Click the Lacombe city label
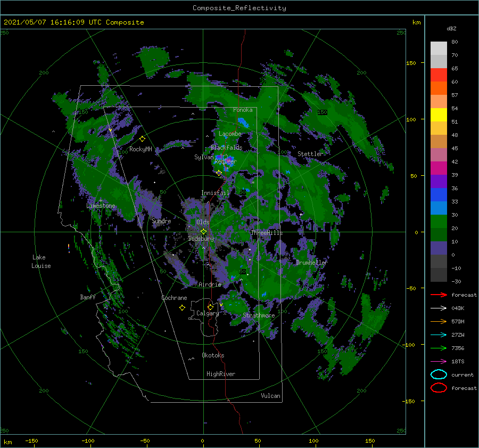 230,134
